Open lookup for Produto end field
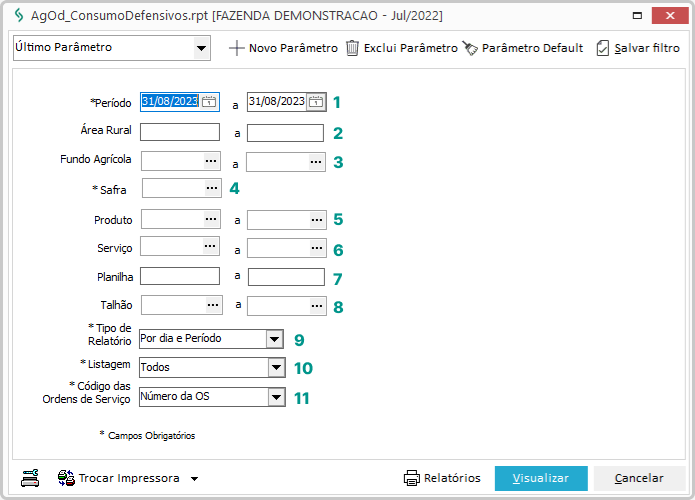695x500 pixels. pos(317,220)
